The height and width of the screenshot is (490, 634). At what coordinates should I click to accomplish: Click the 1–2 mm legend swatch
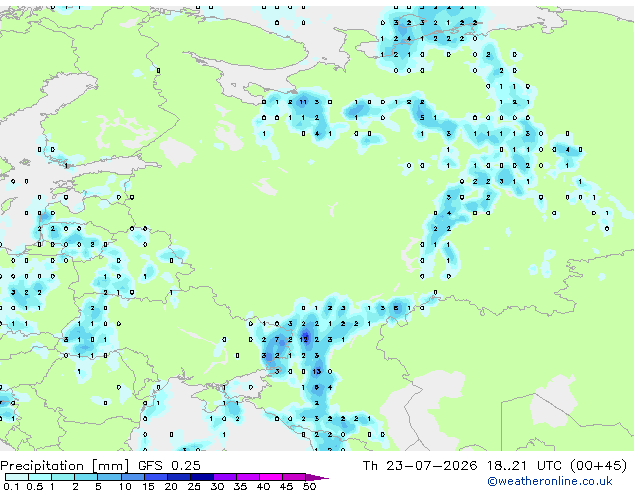pyautogui.click(x=63, y=477)
